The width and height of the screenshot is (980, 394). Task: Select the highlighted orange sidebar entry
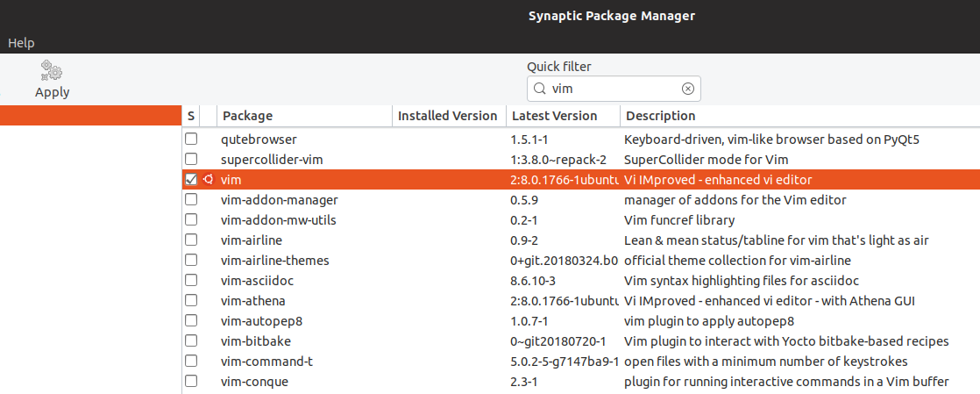tap(90, 116)
